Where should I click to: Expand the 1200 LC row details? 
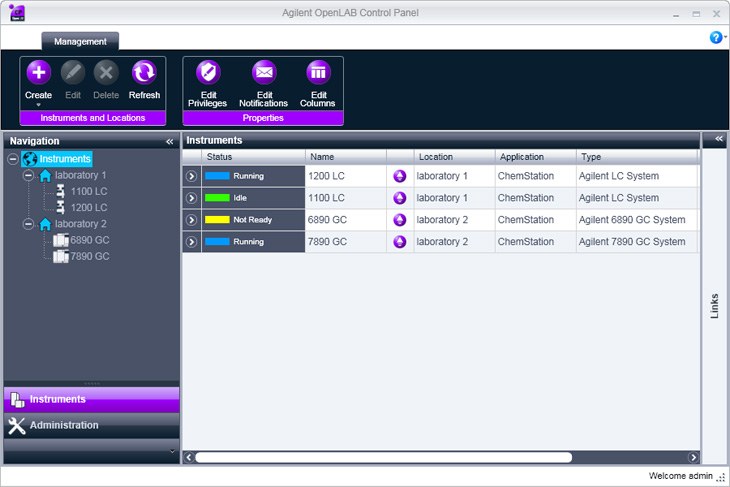pos(191,176)
